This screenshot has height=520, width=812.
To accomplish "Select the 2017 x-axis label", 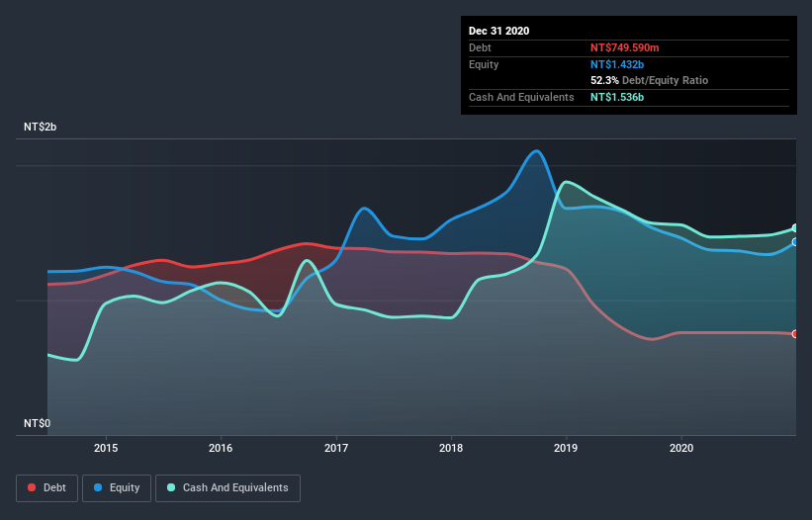I will pyautogui.click(x=336, y=448).
